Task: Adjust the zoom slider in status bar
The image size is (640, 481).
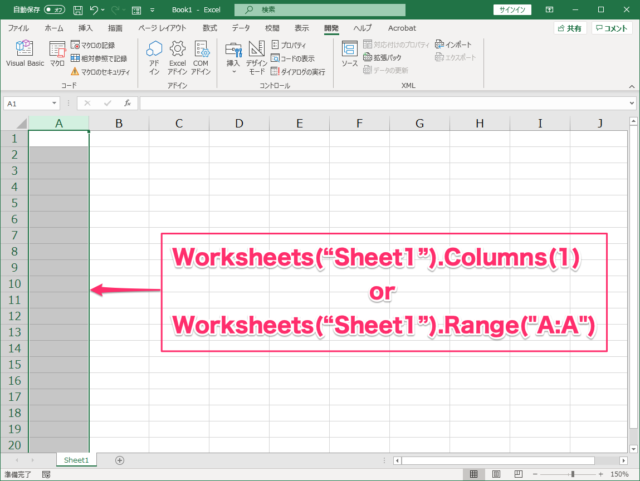Action: tap(573, 473)
